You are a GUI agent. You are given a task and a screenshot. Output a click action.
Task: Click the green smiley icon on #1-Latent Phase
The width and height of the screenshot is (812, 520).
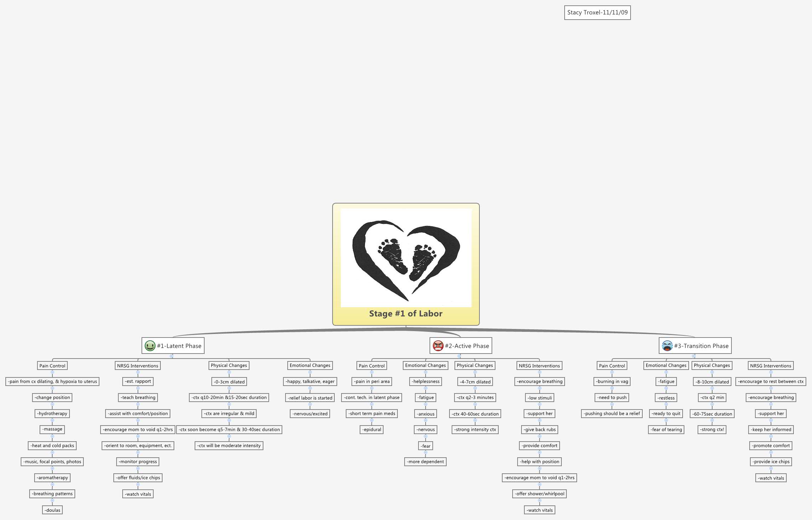click(150, 345)
